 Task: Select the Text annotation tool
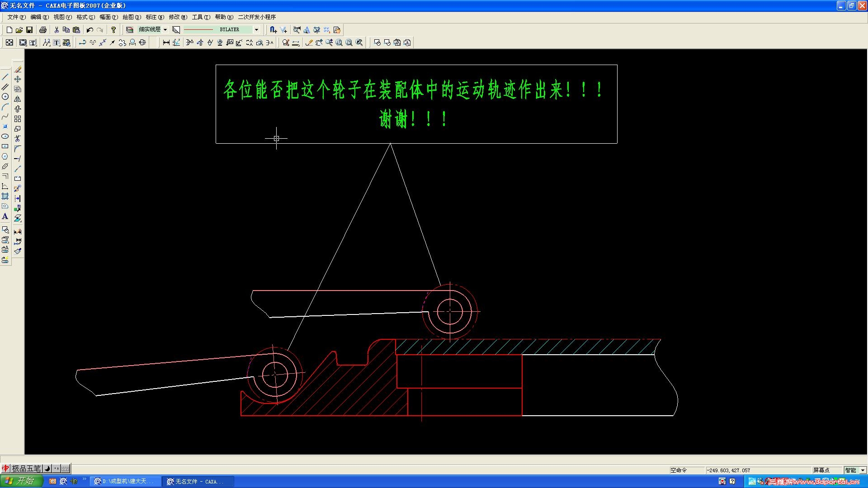coord(5,216)
